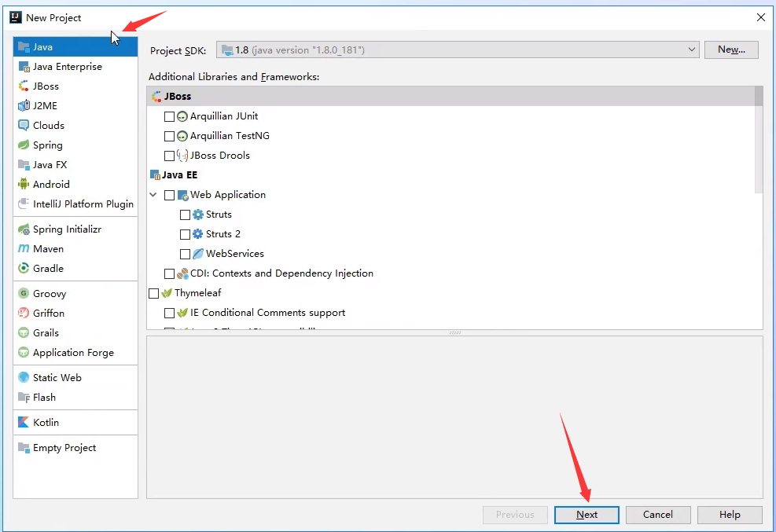
Task: Check the Web Application checkbox
Action: coord(169,195)
